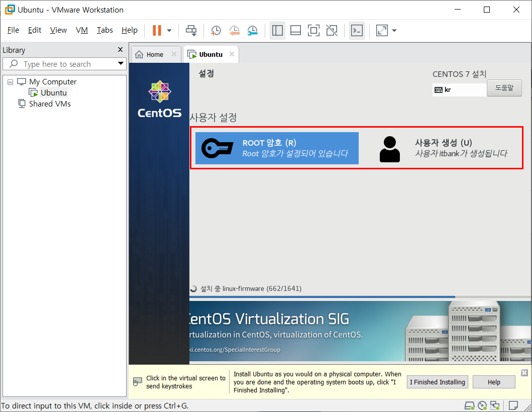Revert VM to previous snapshot icon

[234, 31]
